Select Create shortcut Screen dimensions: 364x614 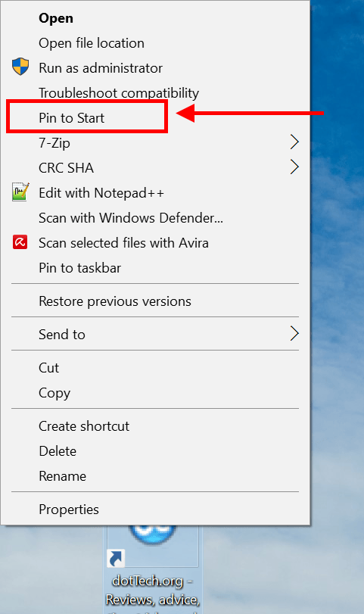(84, 426)
